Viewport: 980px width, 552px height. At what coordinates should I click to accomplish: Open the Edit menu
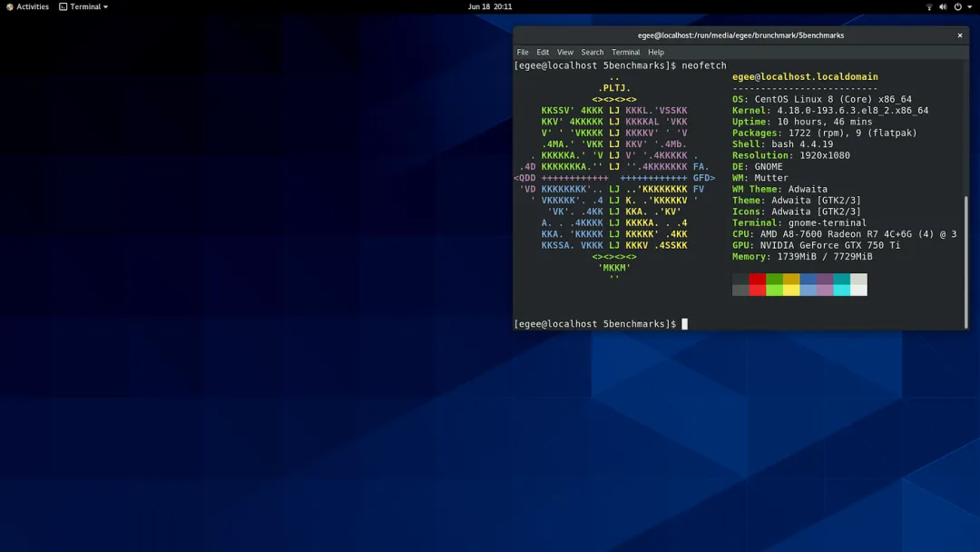pos(543,53)
